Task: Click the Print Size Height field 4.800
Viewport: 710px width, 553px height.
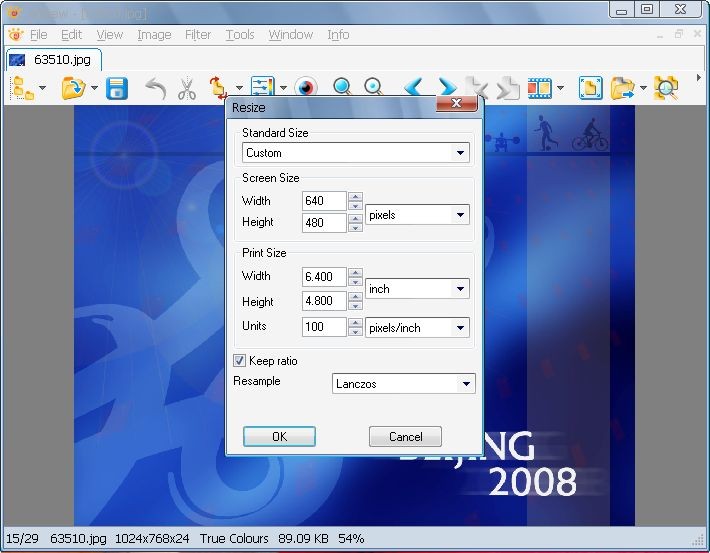Action: pos(324,301)
